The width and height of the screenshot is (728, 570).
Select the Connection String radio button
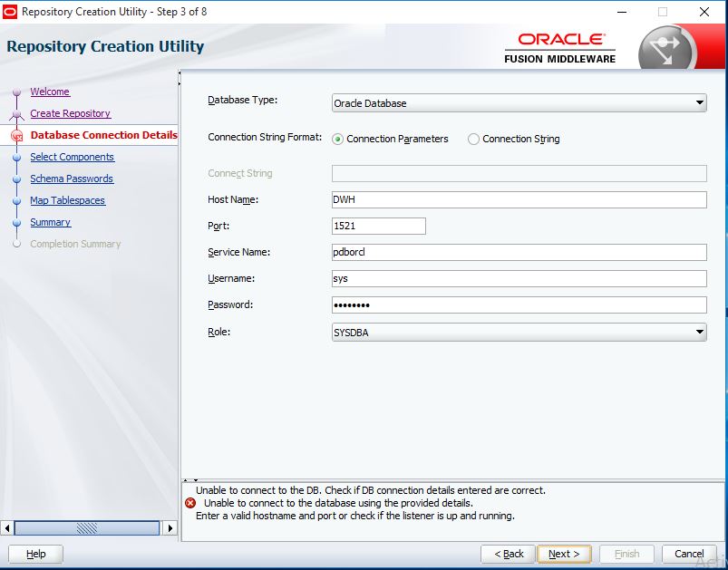coord(473,140)
